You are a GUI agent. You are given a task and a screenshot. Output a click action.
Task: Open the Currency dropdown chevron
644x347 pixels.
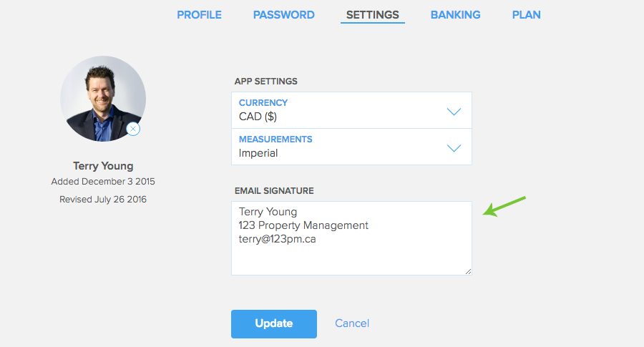[x=454, y=112]
